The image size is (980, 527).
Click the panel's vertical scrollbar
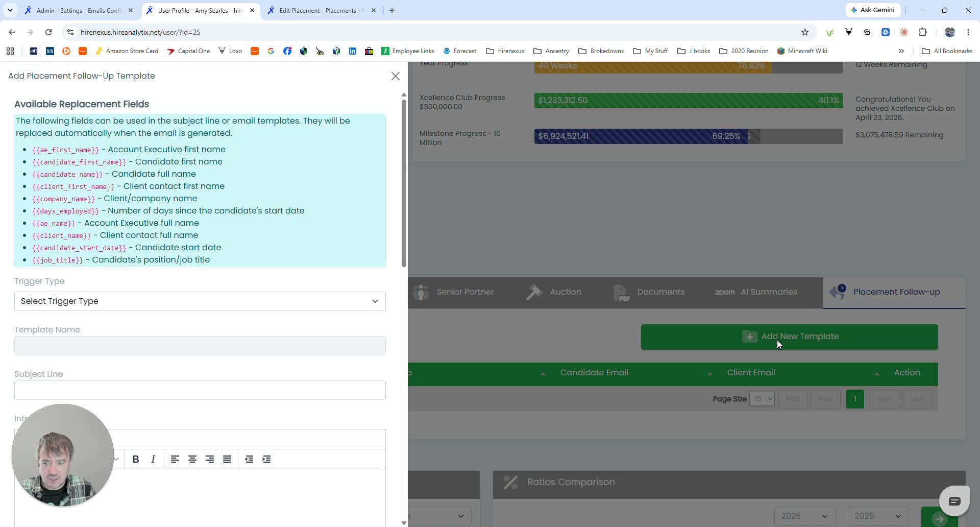[x=404, y=183]
